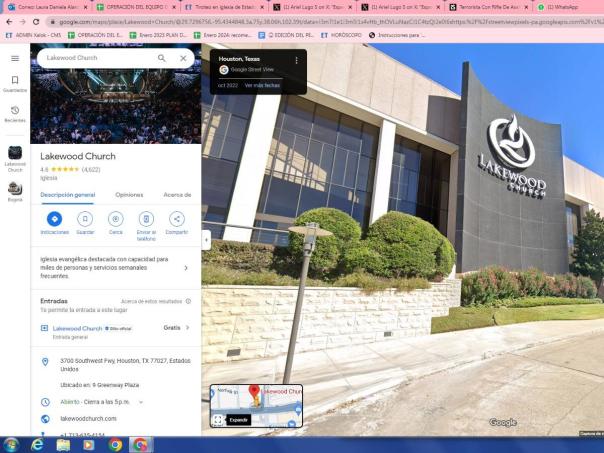Viewport: 604px width, 453px height.
Task: Expand the minimap in the corner
Action: coord(218,420)
